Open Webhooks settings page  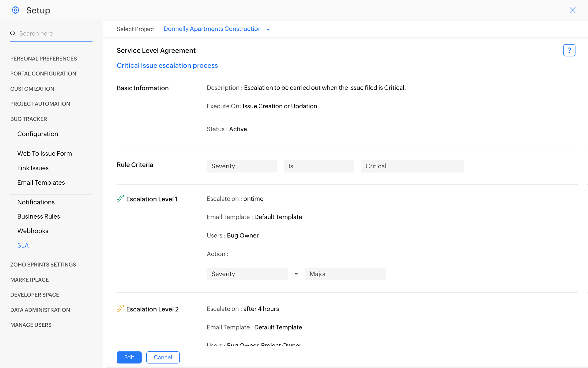33,231
